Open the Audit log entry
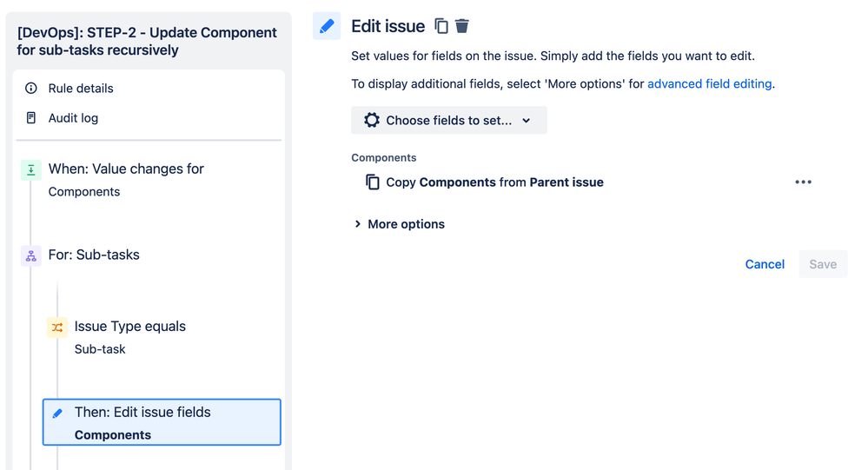 point(73,118)
